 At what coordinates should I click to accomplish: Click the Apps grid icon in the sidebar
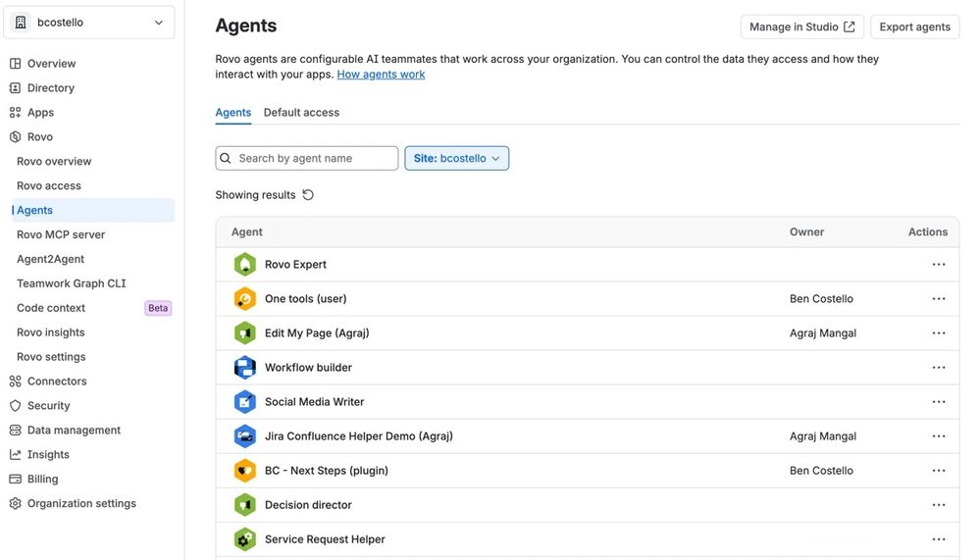pos(15,113)
